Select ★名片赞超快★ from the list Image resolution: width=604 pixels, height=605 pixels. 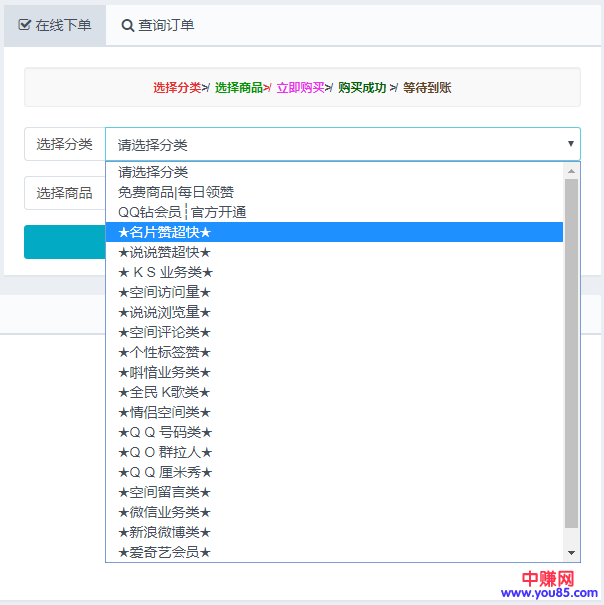164,232
